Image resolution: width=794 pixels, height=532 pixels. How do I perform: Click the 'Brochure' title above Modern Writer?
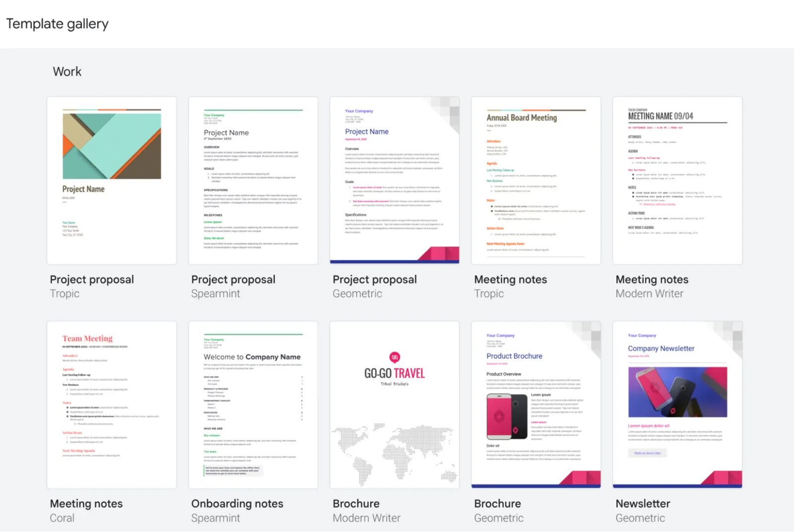pos(356,504)
